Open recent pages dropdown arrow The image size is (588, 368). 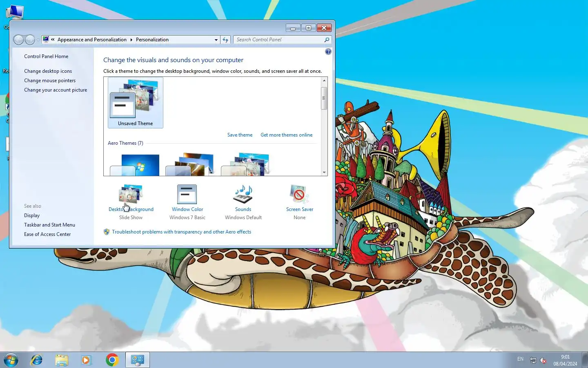[x=38, y=40]
